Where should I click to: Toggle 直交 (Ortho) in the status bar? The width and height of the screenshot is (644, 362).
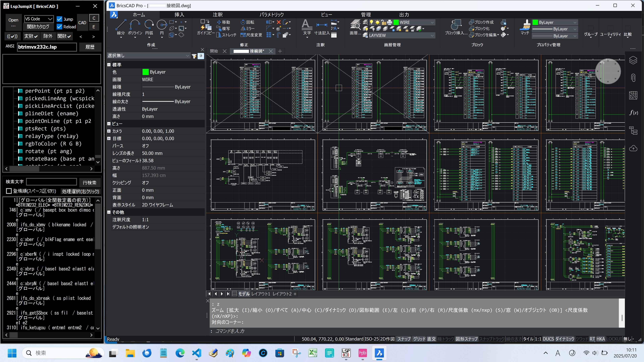click(431, 339)
